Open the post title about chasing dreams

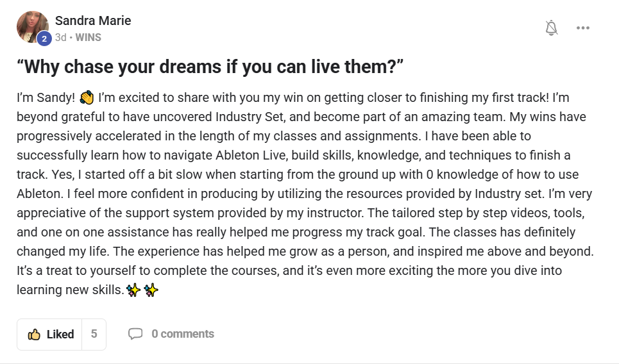point(210,67)
